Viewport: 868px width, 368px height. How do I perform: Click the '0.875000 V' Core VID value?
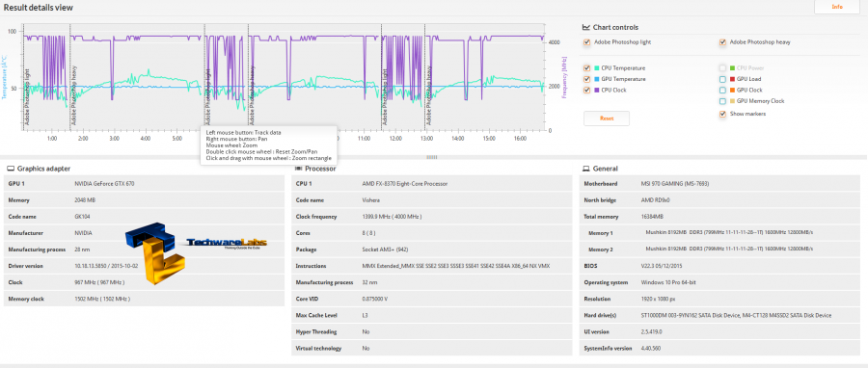pyautogui.click(x=375, y=299)
